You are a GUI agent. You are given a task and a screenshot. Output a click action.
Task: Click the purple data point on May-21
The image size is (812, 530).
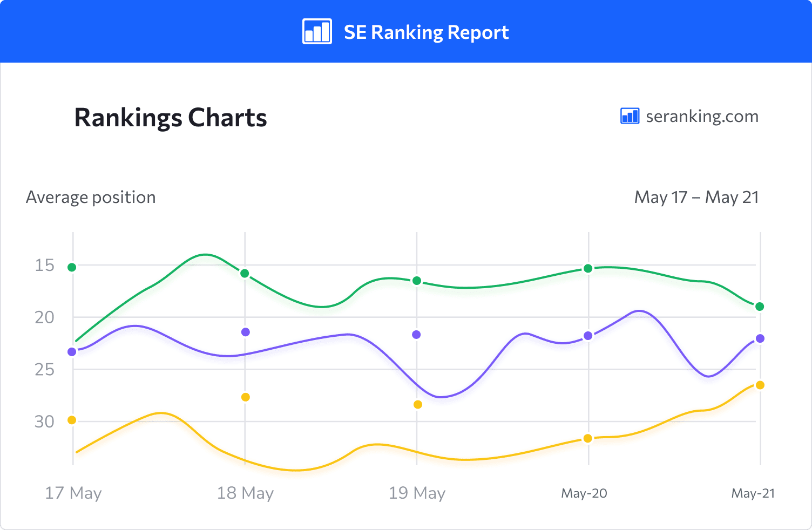pyautogui.click(x=760, y=338)
